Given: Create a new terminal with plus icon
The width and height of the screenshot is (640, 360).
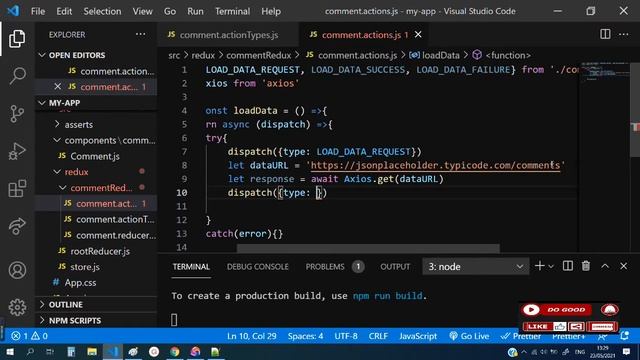Looking at the screenshot, I should pyautogui.click(x=540, y=266).
